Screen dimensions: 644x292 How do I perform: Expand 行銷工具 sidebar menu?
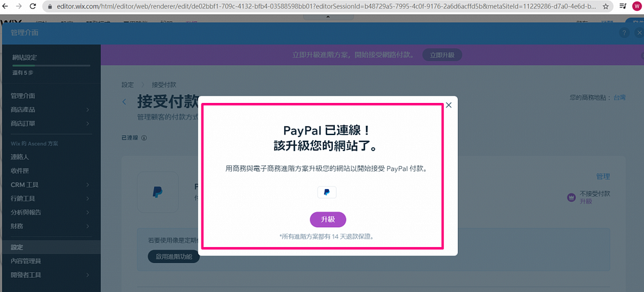click(50, 199)
